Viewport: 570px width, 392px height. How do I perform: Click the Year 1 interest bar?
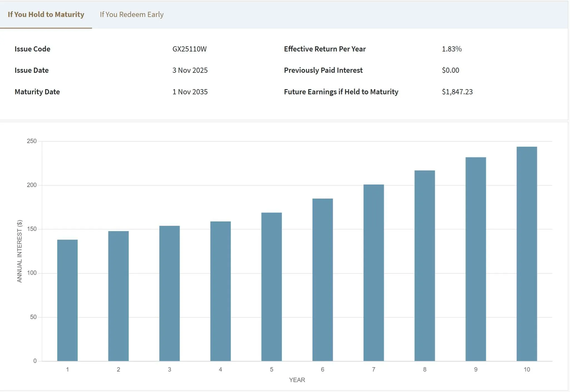pyautogui.click(x=67, y=300)
